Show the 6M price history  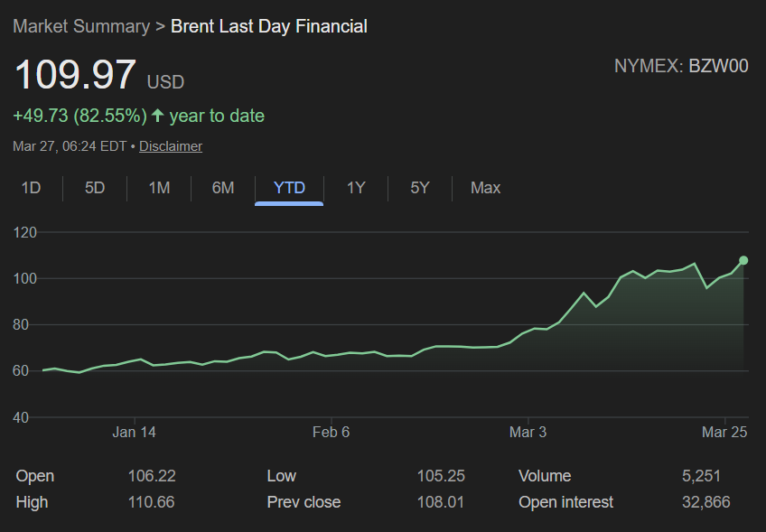[223, 188]
